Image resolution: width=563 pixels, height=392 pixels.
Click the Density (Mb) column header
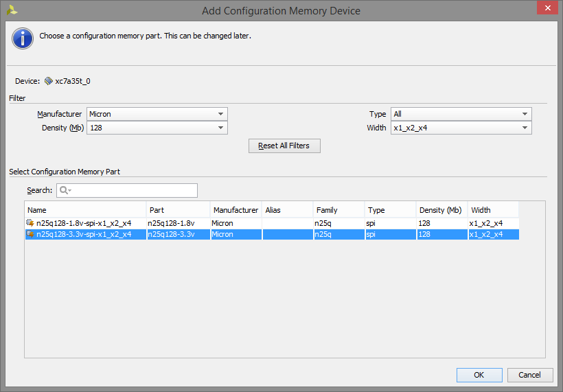tap(441, 210)
